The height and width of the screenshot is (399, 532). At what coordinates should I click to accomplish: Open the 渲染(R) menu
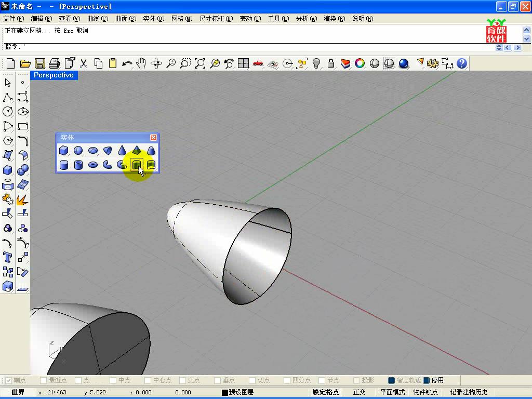pos(335,19)
